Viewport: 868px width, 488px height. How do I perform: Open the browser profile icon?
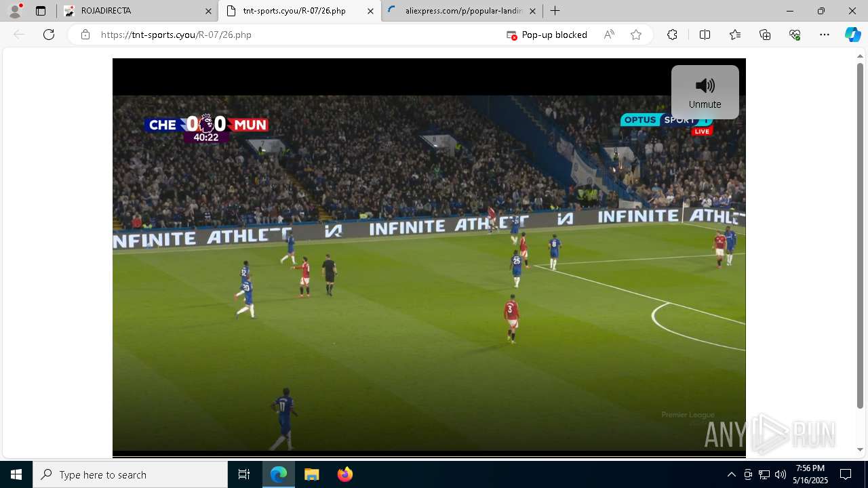(15, 11)
